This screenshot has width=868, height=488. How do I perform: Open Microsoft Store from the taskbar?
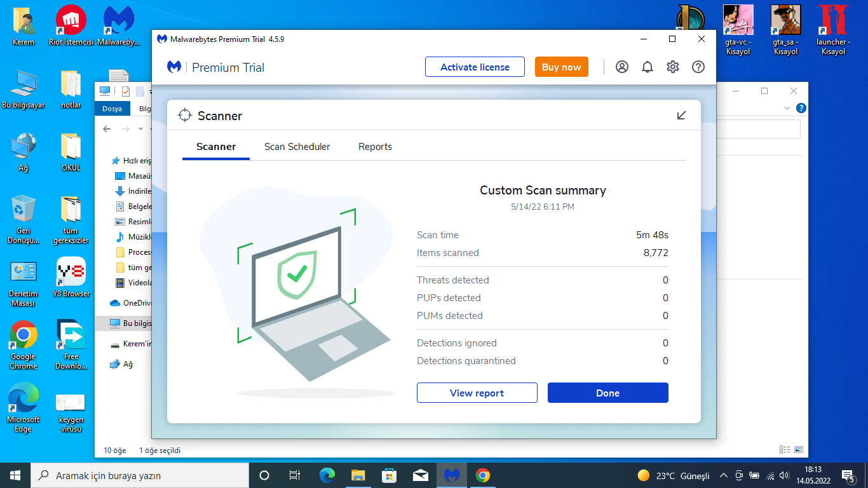(x=389, y=475)
